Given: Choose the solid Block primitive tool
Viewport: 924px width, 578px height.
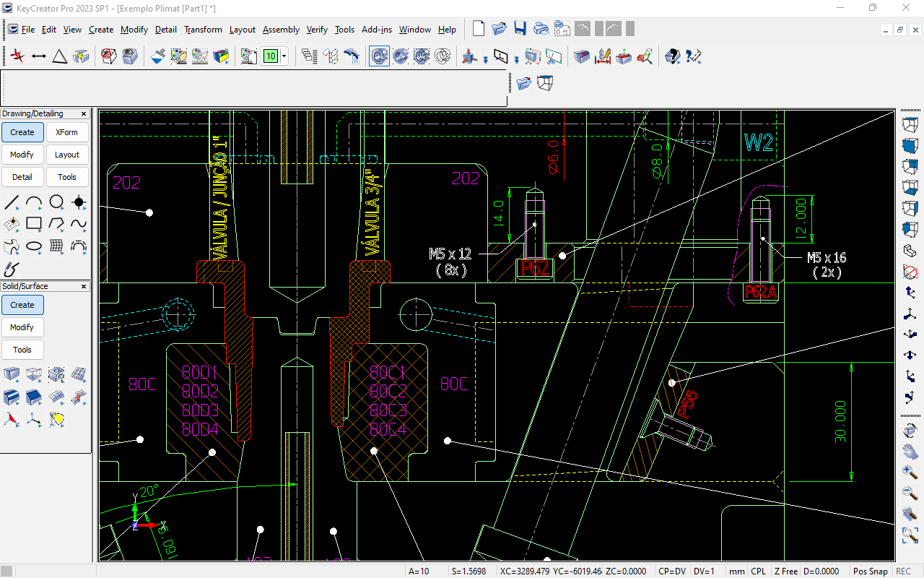Looking at the screenshot, I should click(12, 374).
